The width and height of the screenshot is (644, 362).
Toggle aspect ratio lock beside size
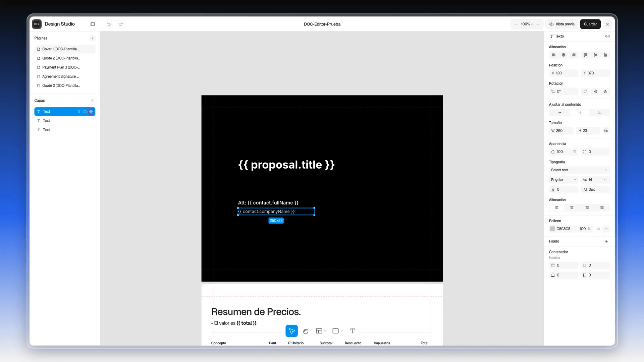coord(606,131)
